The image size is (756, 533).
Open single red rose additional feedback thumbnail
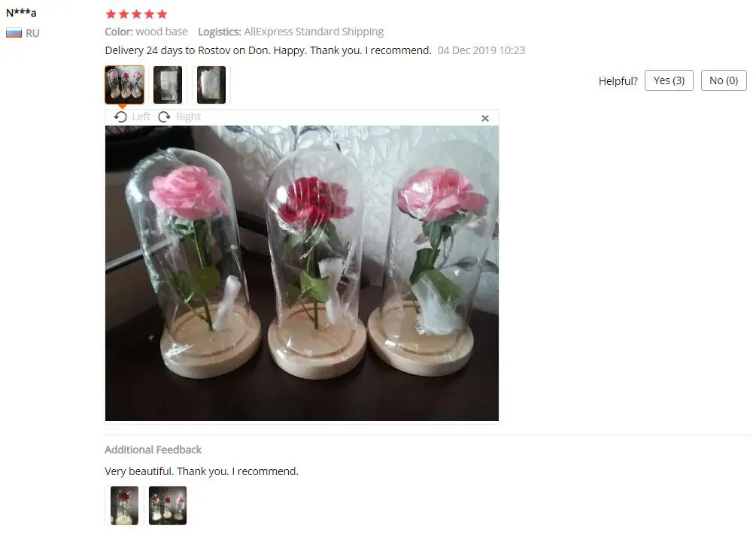pos(124,505)
